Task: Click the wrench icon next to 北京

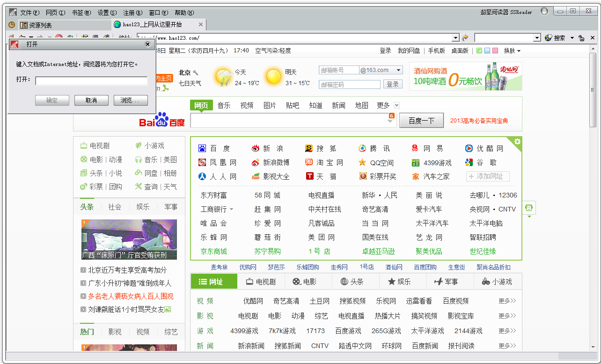Action: point(196,73)
